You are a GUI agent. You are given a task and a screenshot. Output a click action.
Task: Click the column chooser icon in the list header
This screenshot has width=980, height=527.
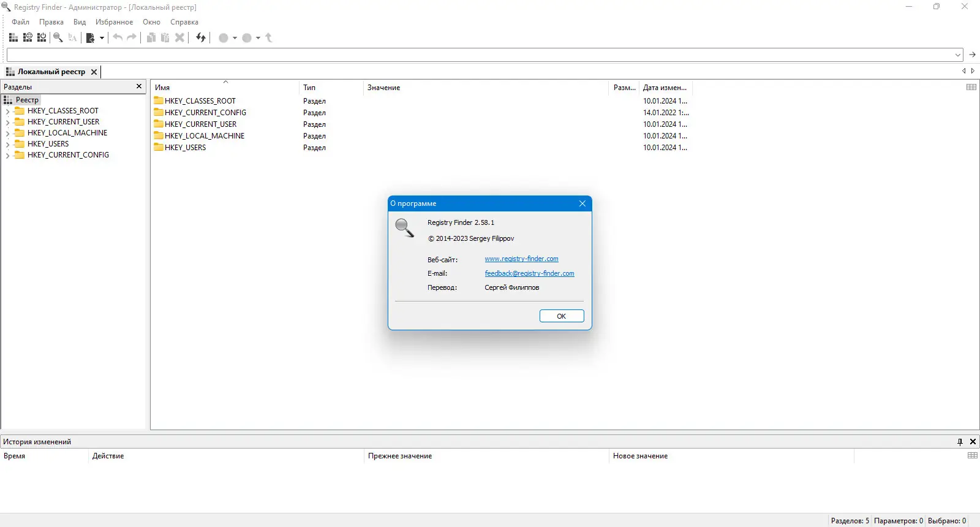[x=971, y=87]
